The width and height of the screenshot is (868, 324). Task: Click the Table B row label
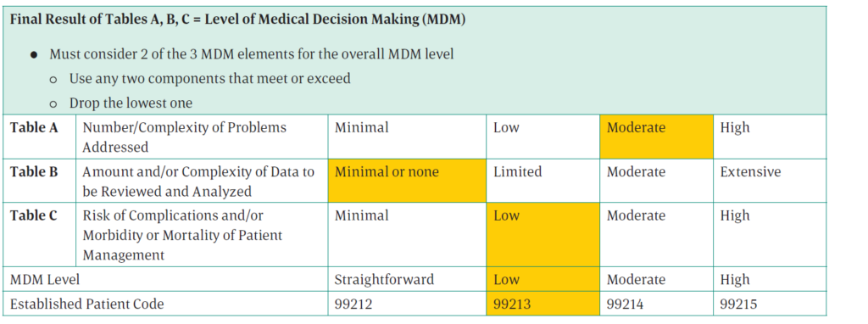point(34,172)
